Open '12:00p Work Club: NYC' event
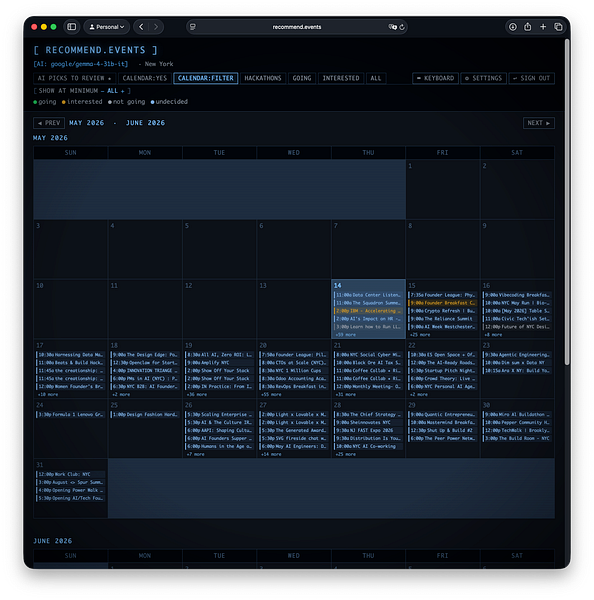This screenshot has width=594, height=600. (x=70, y=474)
